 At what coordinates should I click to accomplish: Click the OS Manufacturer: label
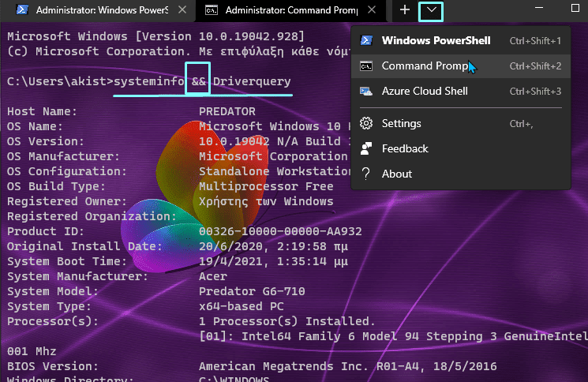[63, 156]
